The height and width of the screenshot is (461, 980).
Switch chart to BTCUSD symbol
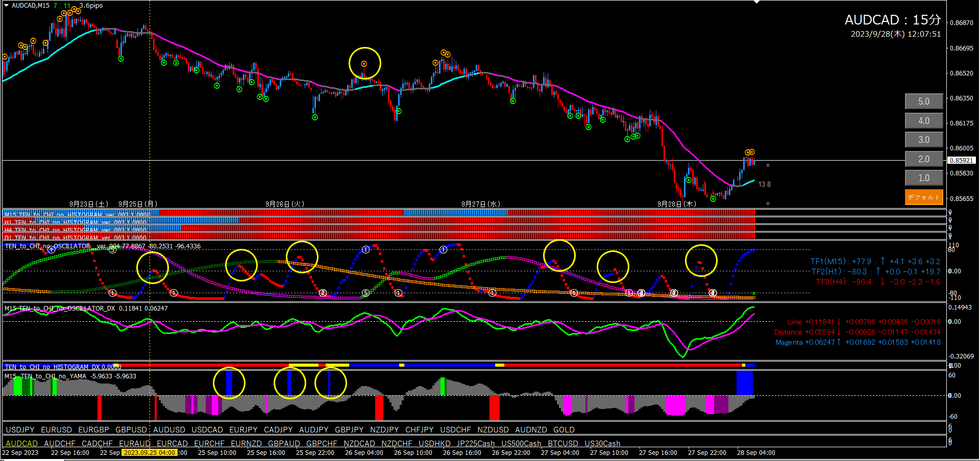tap(563, 444)
